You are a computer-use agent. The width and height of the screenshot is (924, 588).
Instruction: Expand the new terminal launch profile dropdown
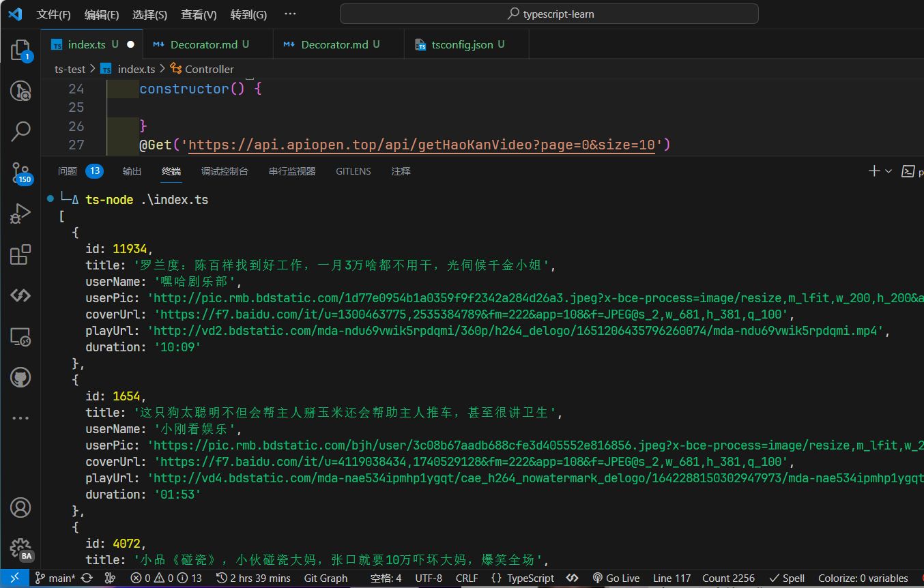[x=889, y=171]
